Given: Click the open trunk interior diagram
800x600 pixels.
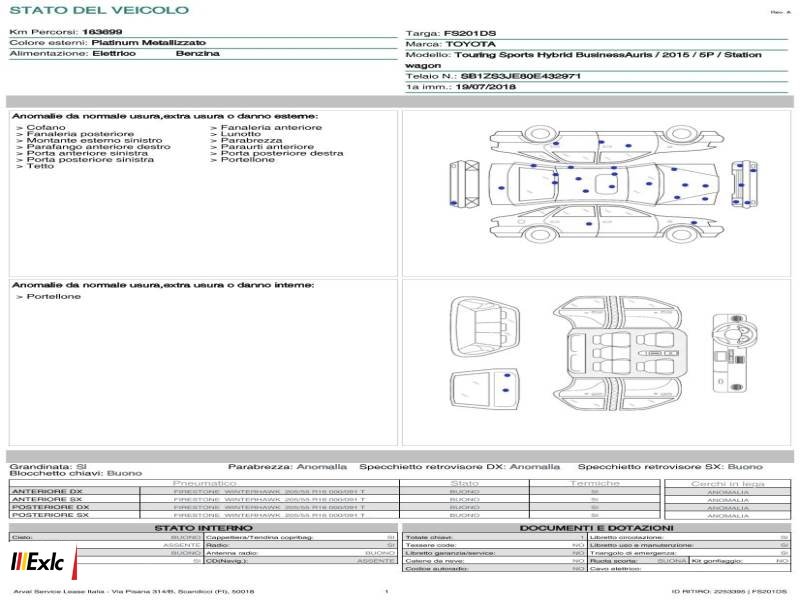Looking at the screenshot, I should click(485, 326).
